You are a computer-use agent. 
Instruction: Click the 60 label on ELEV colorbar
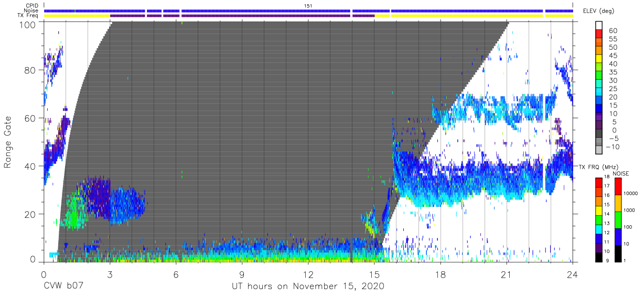coord(613,30)
